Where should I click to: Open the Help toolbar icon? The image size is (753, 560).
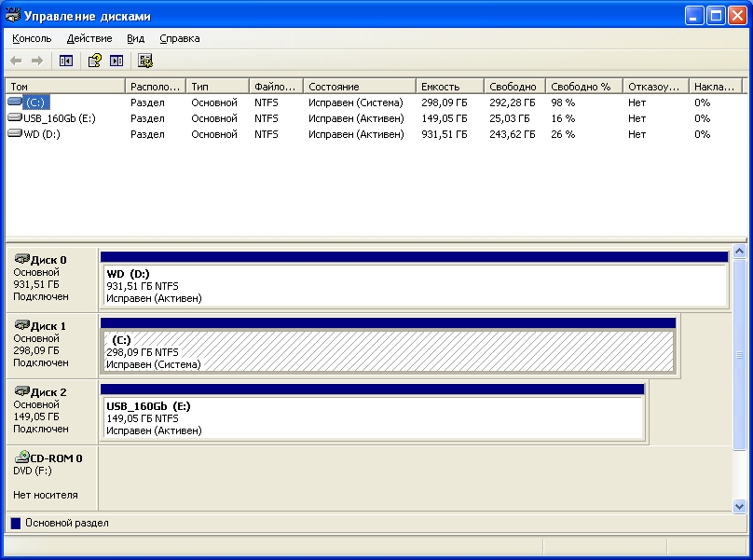[x=95, y=61]
